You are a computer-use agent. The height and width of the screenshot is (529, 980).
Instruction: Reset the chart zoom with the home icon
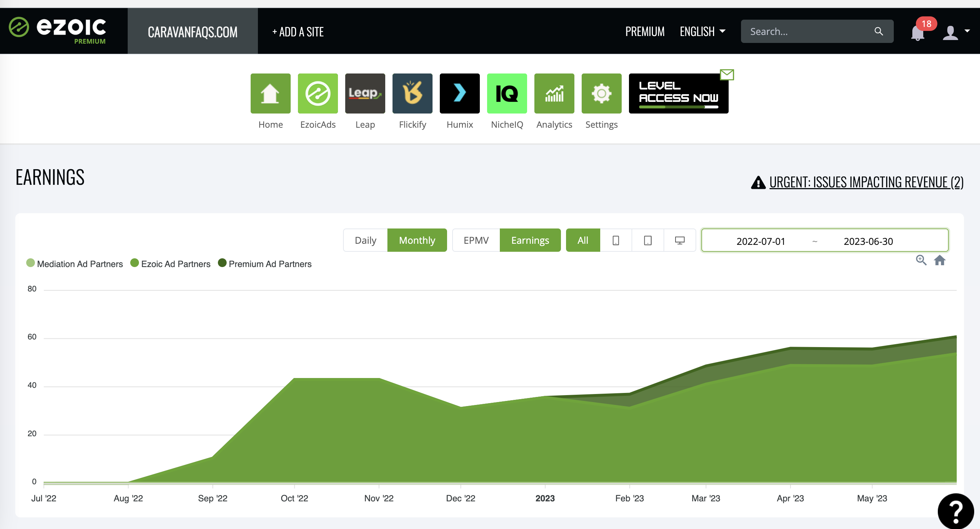tap(939, 260)
